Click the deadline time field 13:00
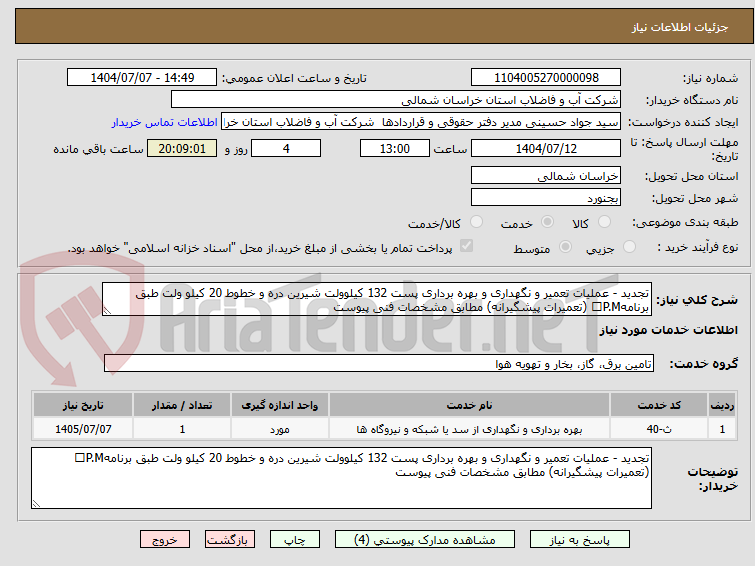Viewport: 755px width, 566px height. coord(395,148)
